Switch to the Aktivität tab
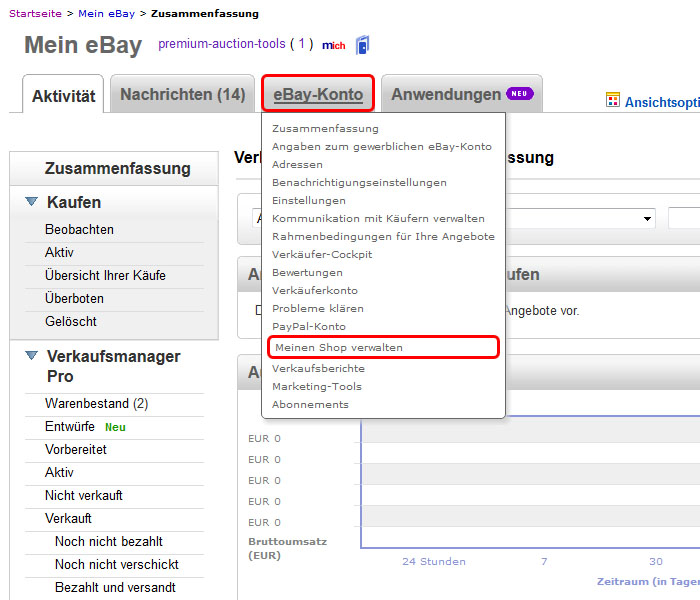Screen dimensions: 700x600 pos(63,96)
